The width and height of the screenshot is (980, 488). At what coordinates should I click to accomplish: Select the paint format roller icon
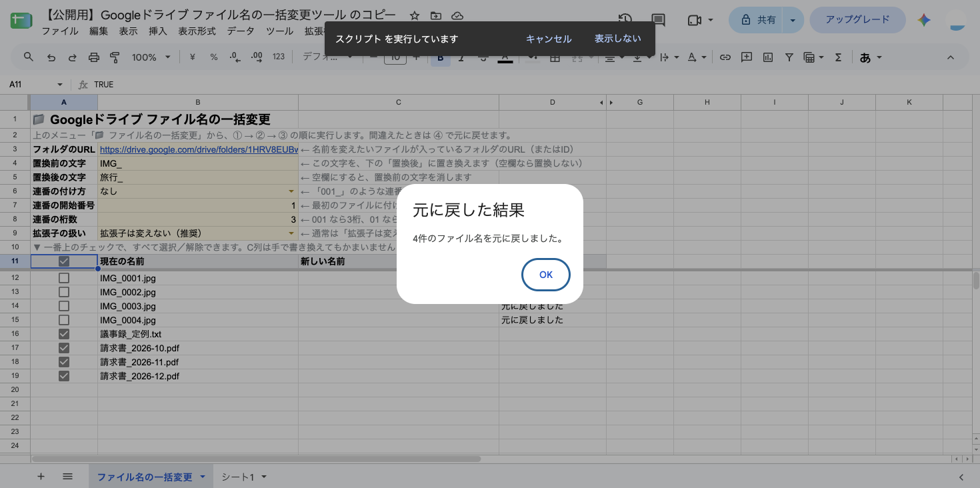point(115,57)
